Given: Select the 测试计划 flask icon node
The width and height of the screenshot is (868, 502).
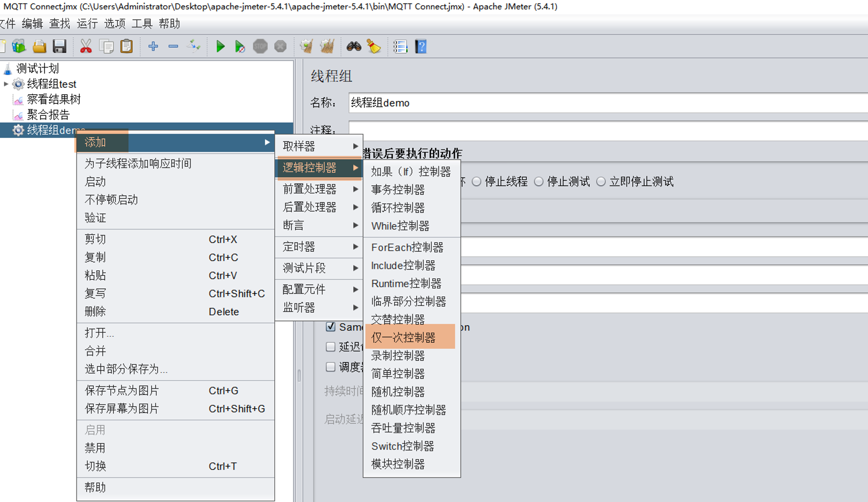Looking at the screenshot, I should click(8, 69).
